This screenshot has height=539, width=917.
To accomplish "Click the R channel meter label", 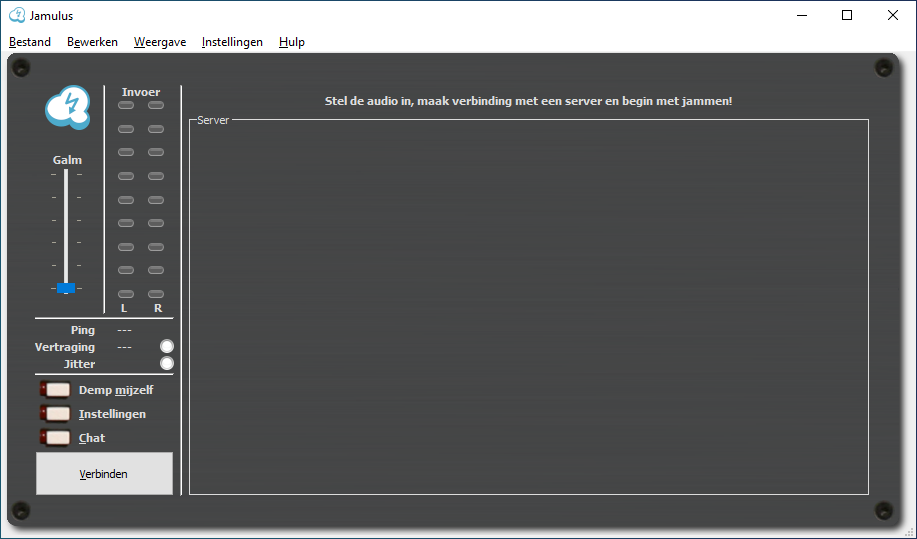I will tap(158, 308).
